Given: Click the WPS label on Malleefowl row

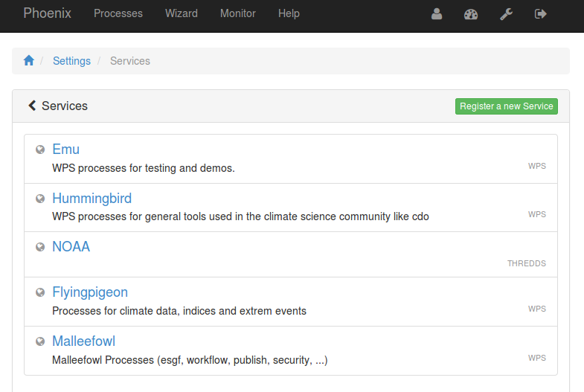Looking at the screenshot, I should [536, 358].
